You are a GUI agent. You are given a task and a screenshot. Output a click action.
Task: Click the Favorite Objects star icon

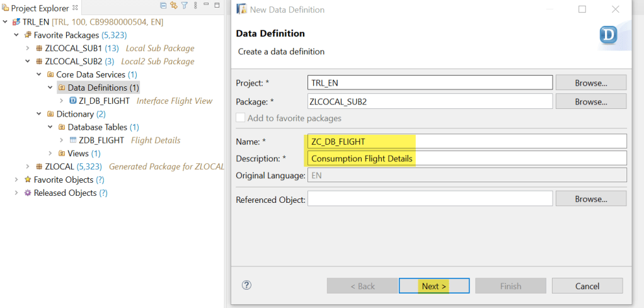click(x=28, y=180)
